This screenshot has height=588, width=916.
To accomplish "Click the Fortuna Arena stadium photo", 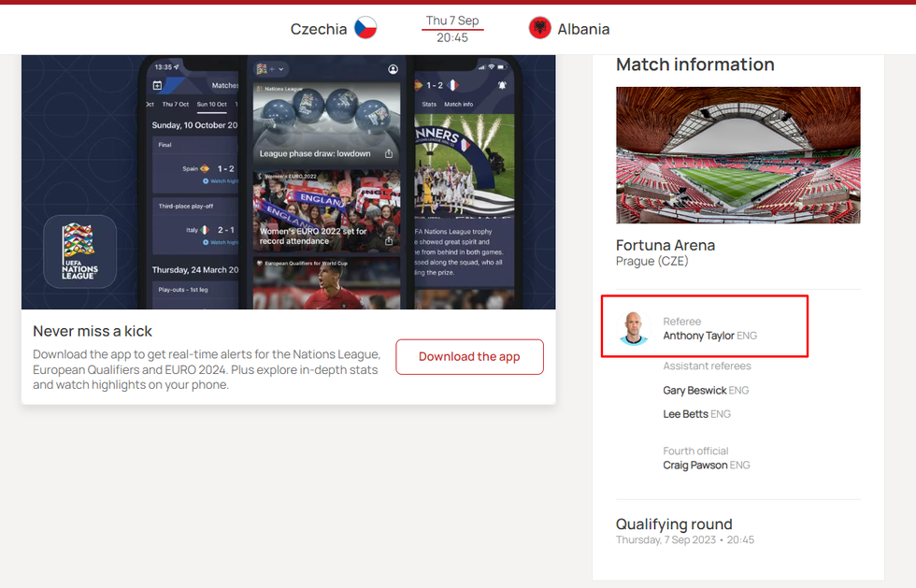I will (737, 155).
